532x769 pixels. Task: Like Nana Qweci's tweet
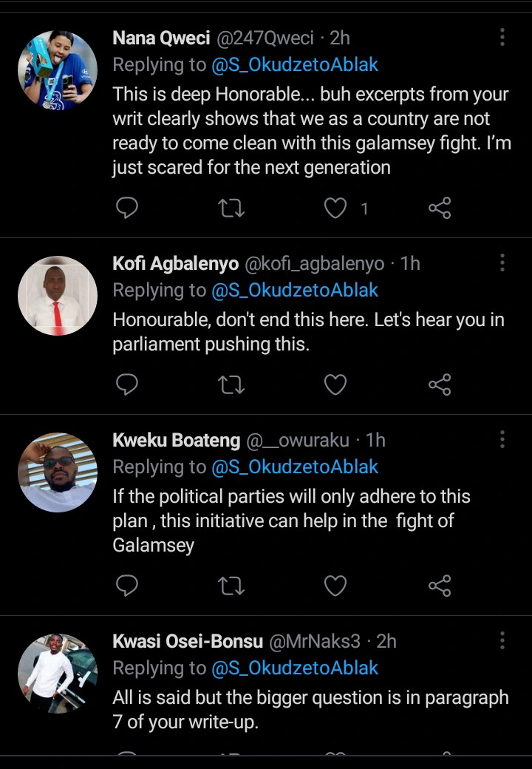click(336, 209)
